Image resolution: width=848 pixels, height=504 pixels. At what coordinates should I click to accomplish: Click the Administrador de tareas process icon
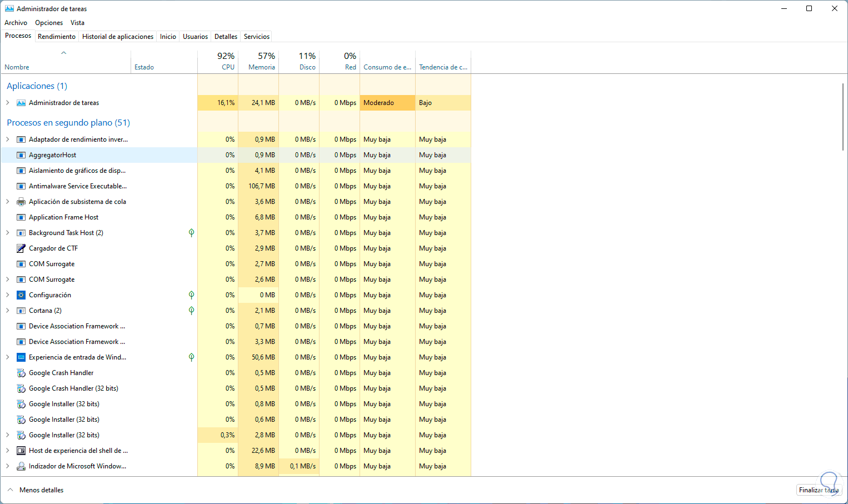click(x=21, y=103)
